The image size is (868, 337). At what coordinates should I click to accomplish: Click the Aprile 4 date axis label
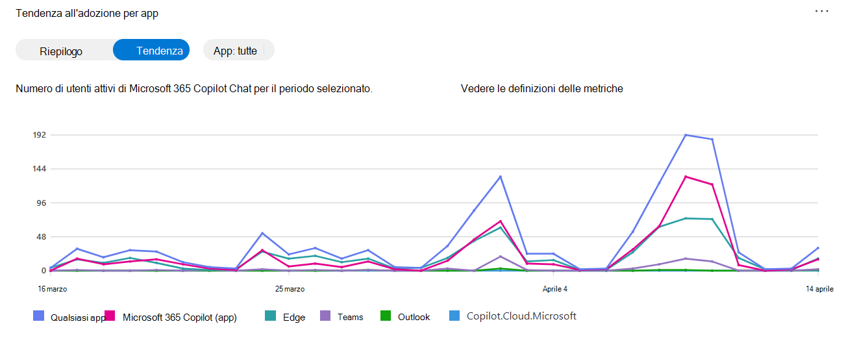coord(554,288)
